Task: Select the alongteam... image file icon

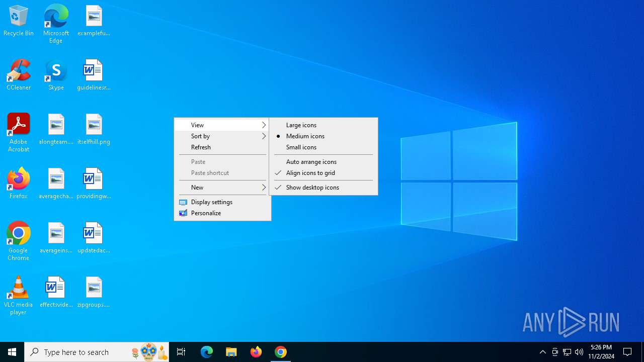Action: pyautogui.click(x=56, y=130)
